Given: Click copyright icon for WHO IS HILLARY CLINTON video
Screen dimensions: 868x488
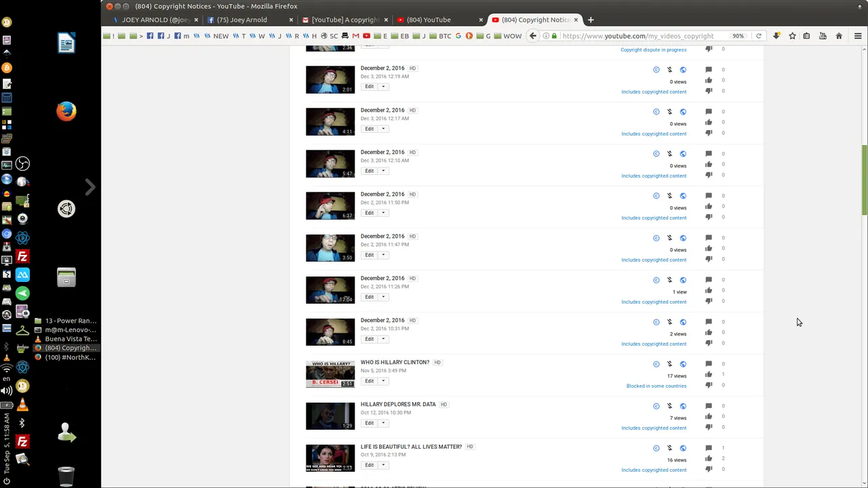Looking at the screenshot, I should 656,364.
